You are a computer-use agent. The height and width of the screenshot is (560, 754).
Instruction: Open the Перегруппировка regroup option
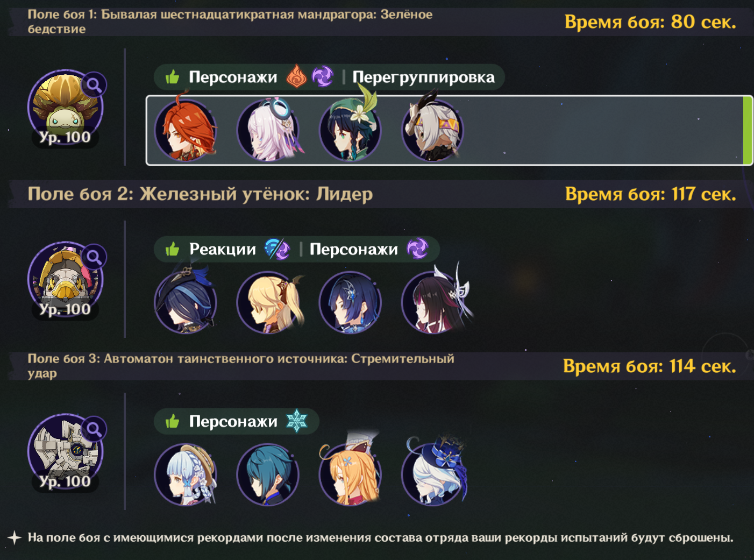point(423,77)
